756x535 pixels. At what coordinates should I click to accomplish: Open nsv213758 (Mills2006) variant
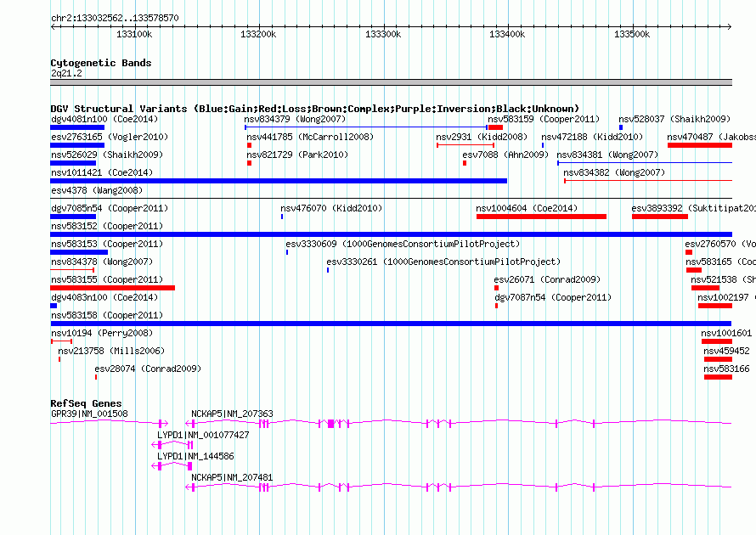111,351
